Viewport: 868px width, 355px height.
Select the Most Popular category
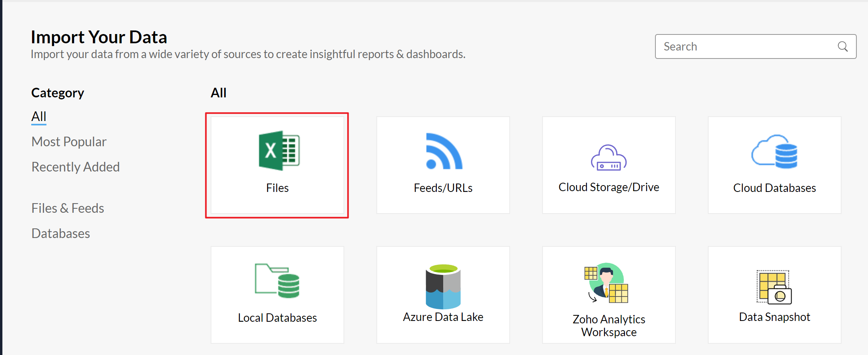coord(69,142)
